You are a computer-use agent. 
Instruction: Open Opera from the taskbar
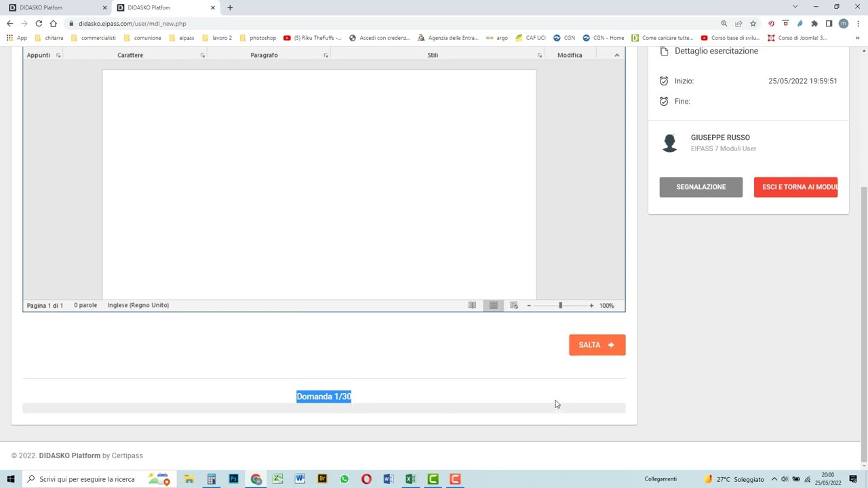pyautogui.click(x=366, y=479)
